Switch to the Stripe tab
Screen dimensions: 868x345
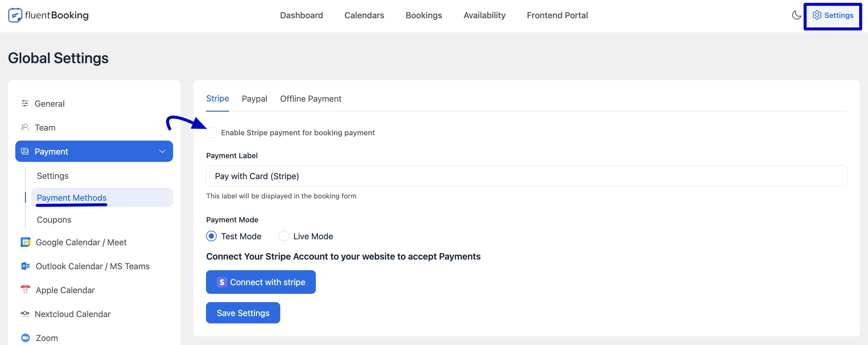(217, 99)
